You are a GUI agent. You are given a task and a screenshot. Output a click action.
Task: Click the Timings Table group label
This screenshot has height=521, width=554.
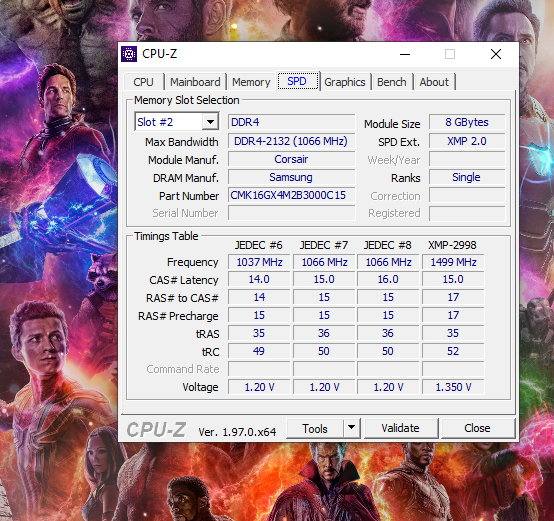click(x=166, y=236)
